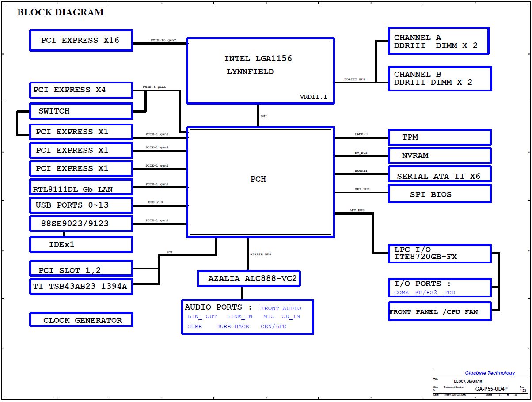The height and width of the screenshot is (402, 532).
Task: Select the PCI EXPRESS X16 block
Action: 81,40
